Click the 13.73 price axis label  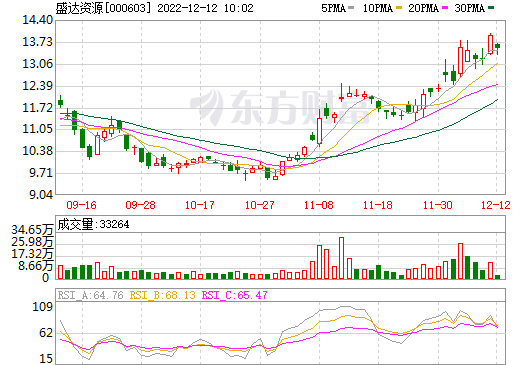pos(37,42)
